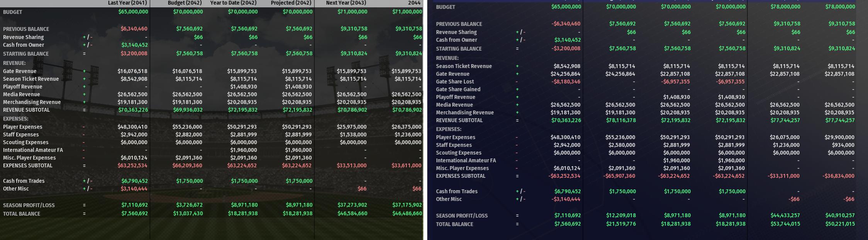The image size is (868, 240).
Task: Click the $78,116,378 revenue subtotal value
Action: (x=621, y=120)
